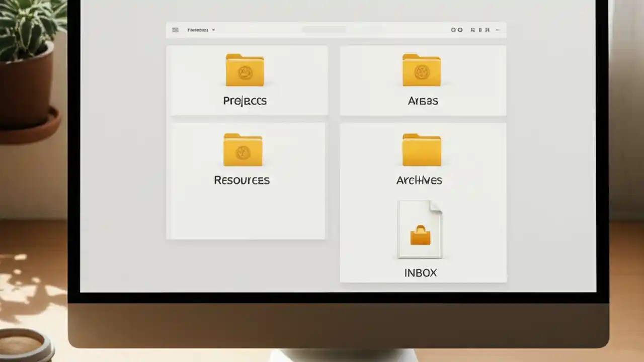The width and height of the screenshot is (644, 362).
Task: Open the Resources folder icon
Action: (x=243, y=149)
